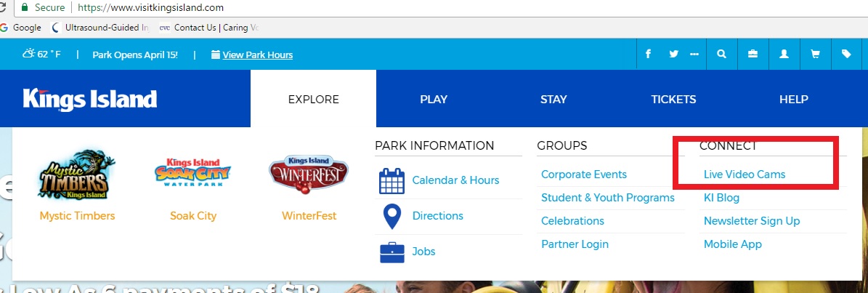Follow the View Park Hours link
Viewport: 868px width, 293px height.
click(257, 55)
